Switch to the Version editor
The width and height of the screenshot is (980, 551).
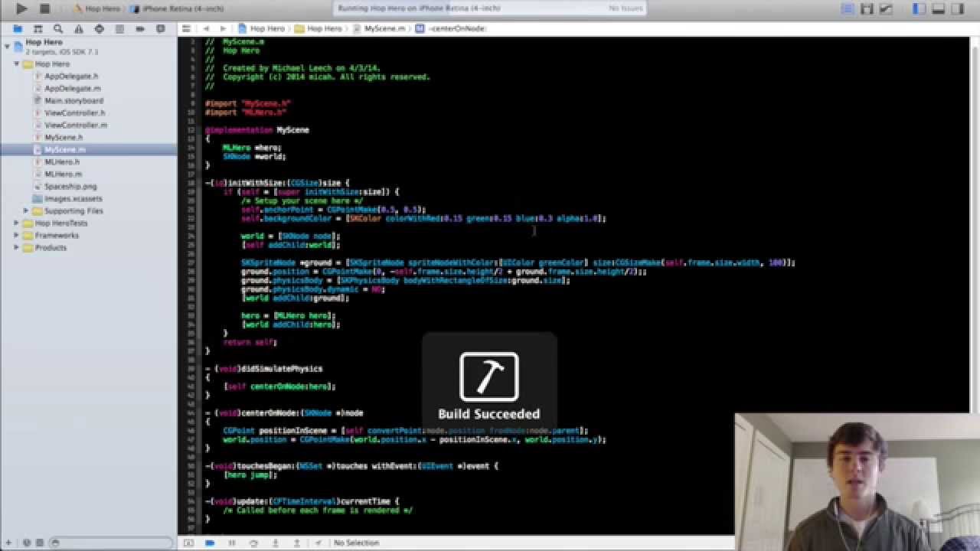click(886, 8)
